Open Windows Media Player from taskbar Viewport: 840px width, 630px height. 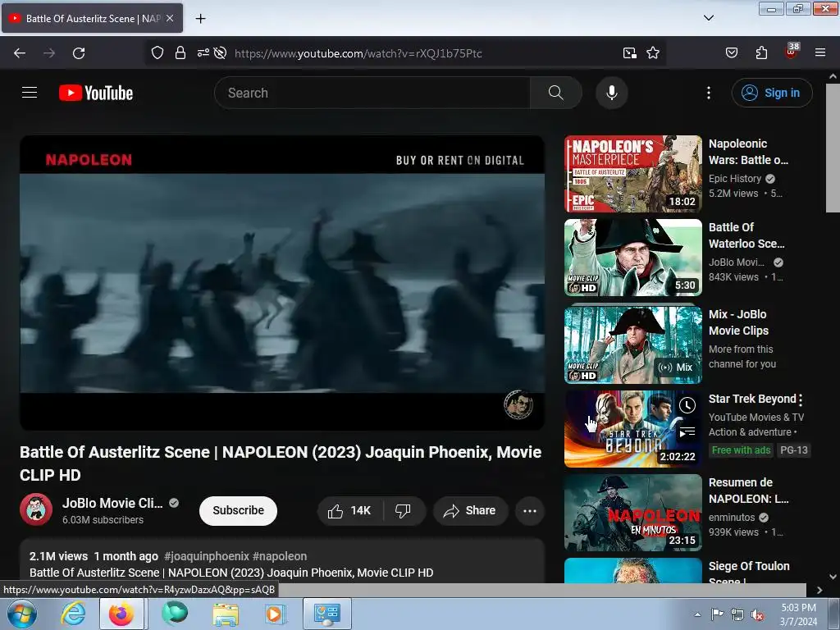tap(274, 614)
